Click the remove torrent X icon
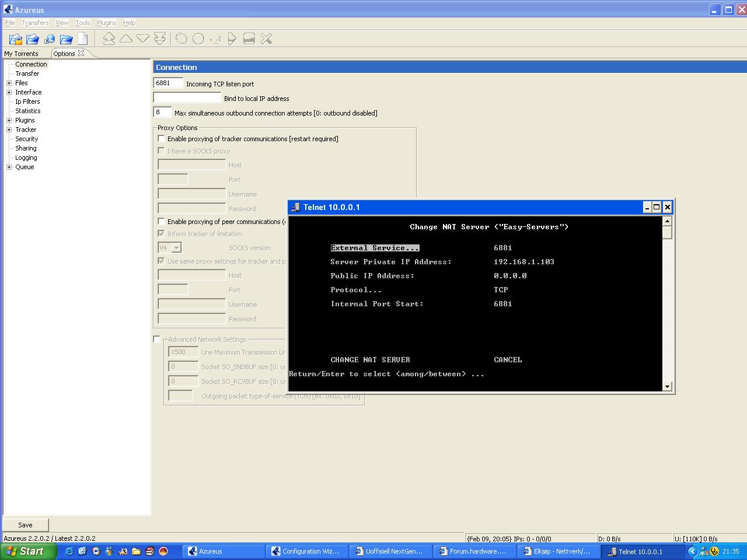The height and width of the screenshot is (560, 747). [x=266, y=39]
